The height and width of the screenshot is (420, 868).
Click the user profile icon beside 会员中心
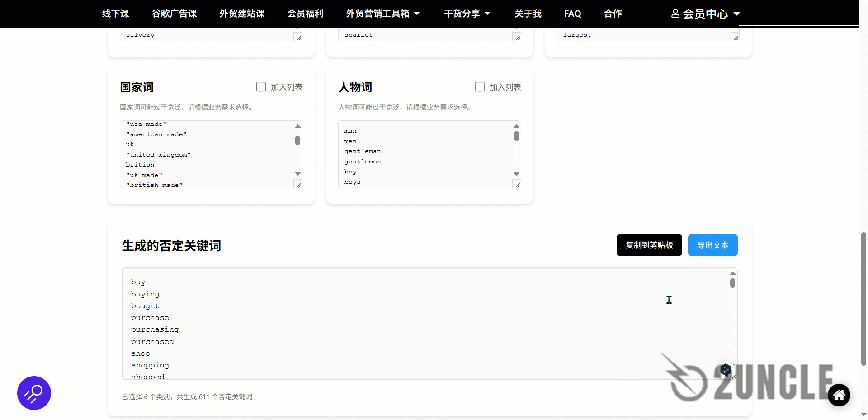[x=675, y=14]
